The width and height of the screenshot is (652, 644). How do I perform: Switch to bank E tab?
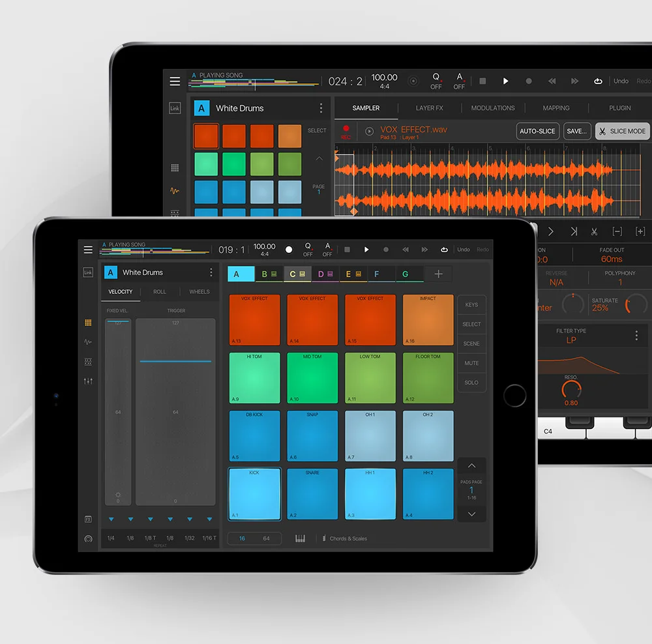pos(353,274)
